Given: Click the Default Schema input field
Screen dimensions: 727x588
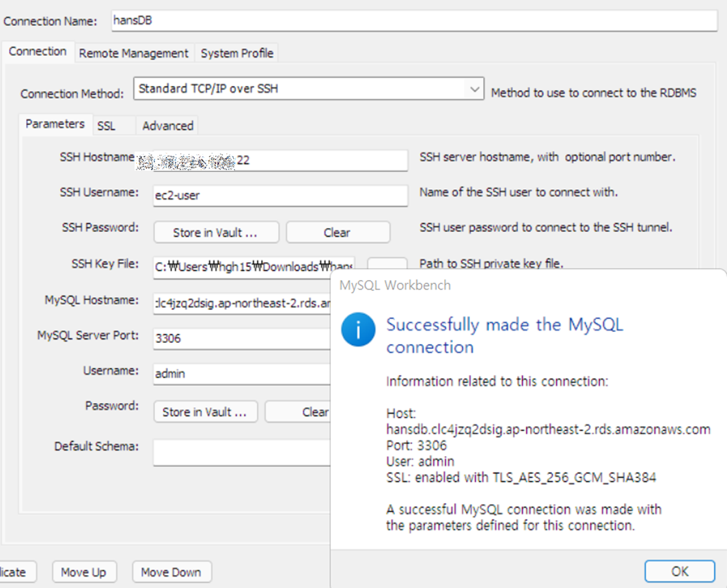Looking at the screenshot, I should coord(242,452).
